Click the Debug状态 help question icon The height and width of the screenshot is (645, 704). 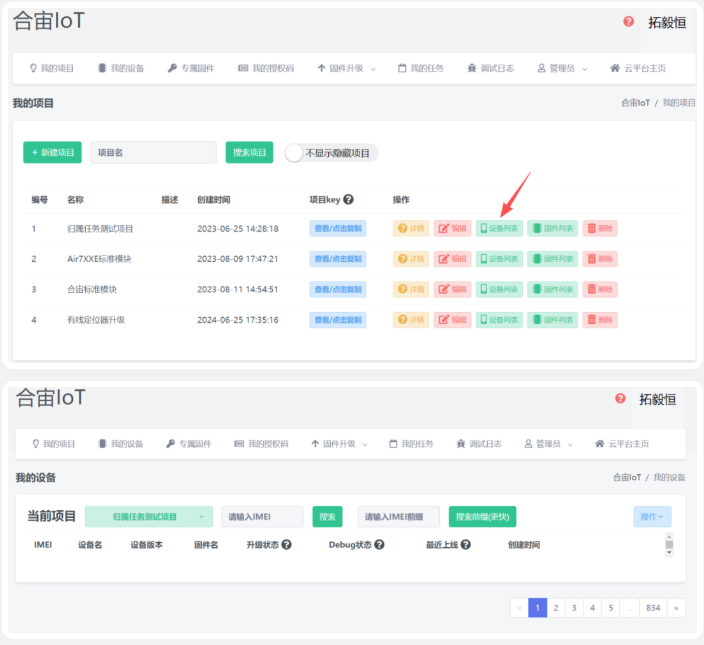(x=379, y=544)
